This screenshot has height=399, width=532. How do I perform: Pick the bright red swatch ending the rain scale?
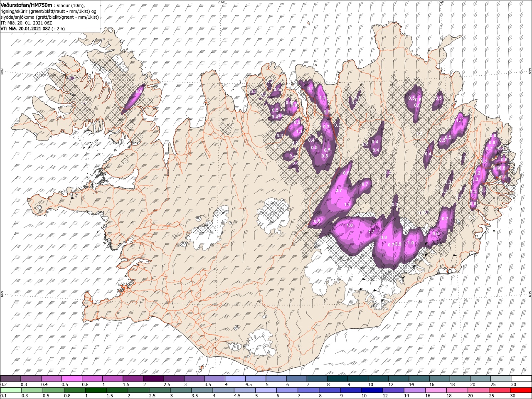tap(521, 390)
